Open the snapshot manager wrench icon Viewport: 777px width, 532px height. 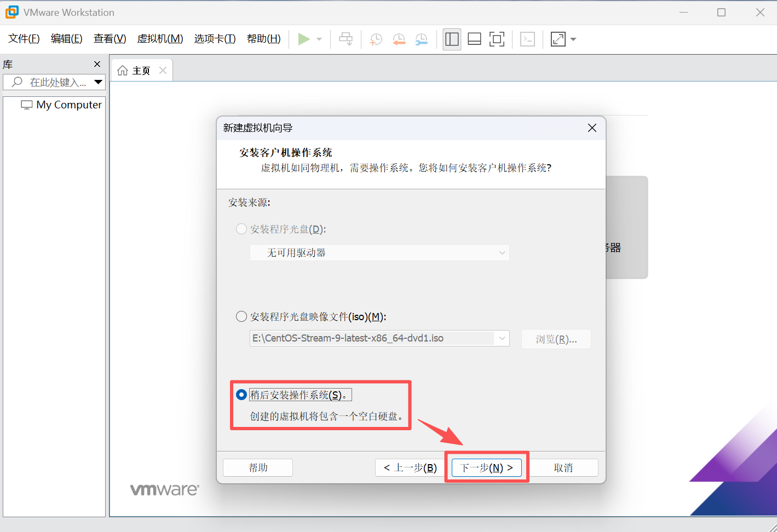click(x=421, y=39)
